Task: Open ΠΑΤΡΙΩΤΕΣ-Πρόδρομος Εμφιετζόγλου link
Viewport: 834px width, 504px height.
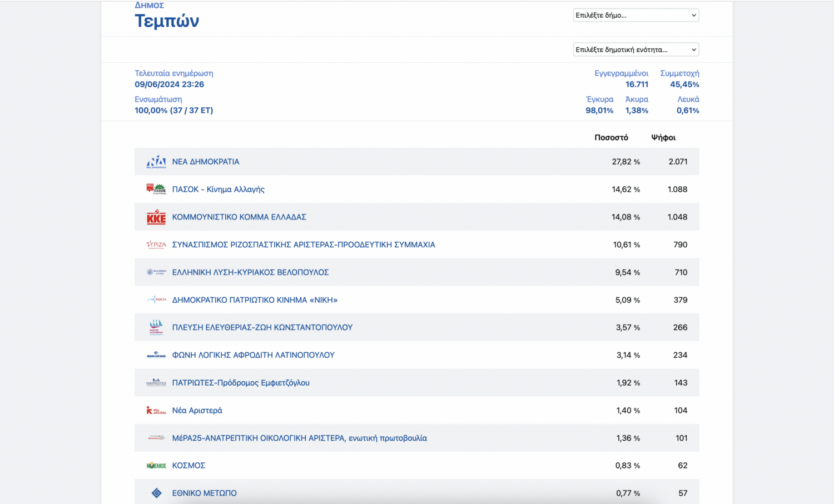Action: [x=241, y=383]
